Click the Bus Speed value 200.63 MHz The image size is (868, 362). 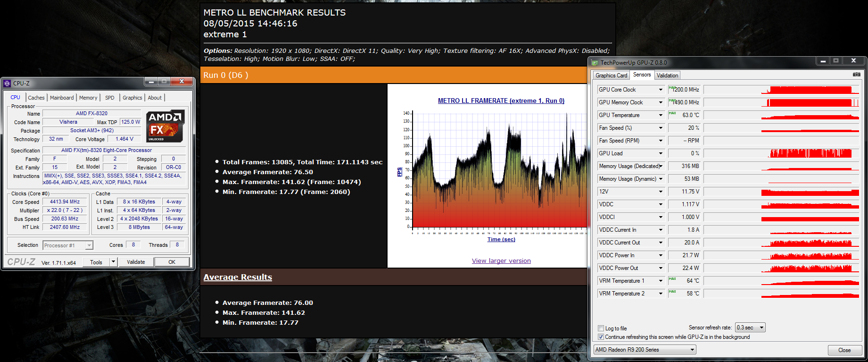(x=65, y=219)
